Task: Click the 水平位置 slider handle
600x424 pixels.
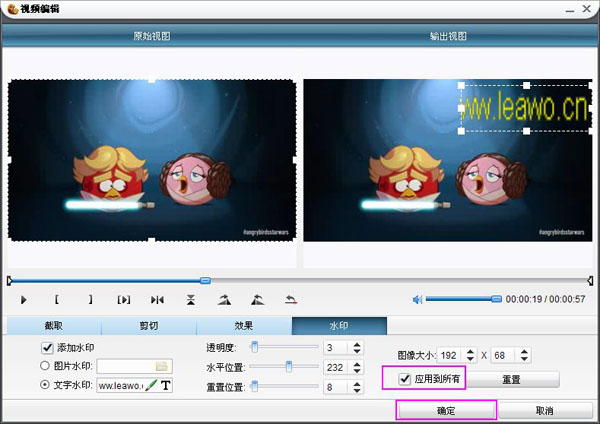Action: pyautogui.click(x=289, y=366)
